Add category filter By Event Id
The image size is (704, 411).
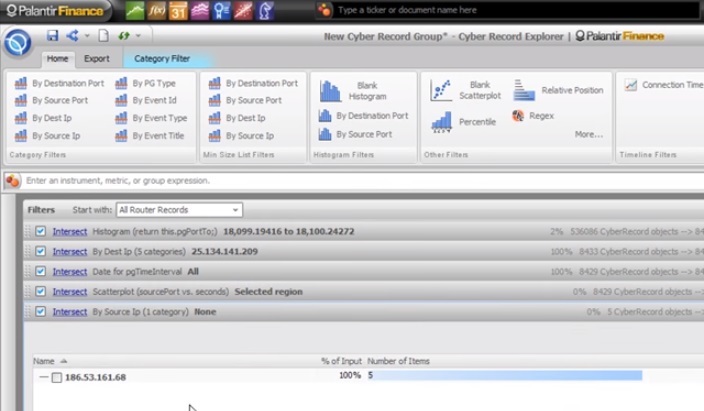pos(145,100)
